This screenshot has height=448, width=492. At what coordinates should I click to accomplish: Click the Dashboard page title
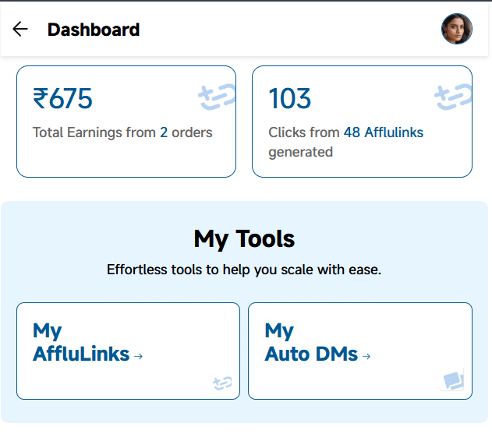pos(94,30)
